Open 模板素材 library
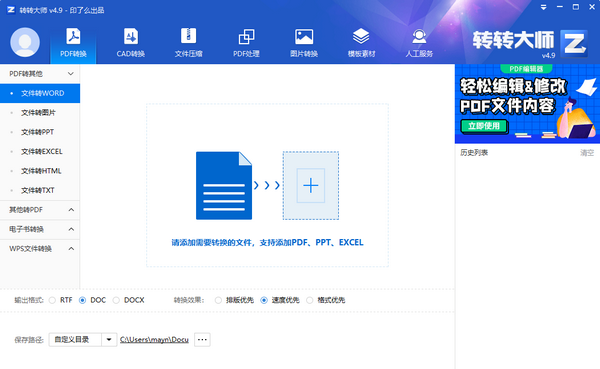This screenshot has height=369, width=600. point(361,43)
